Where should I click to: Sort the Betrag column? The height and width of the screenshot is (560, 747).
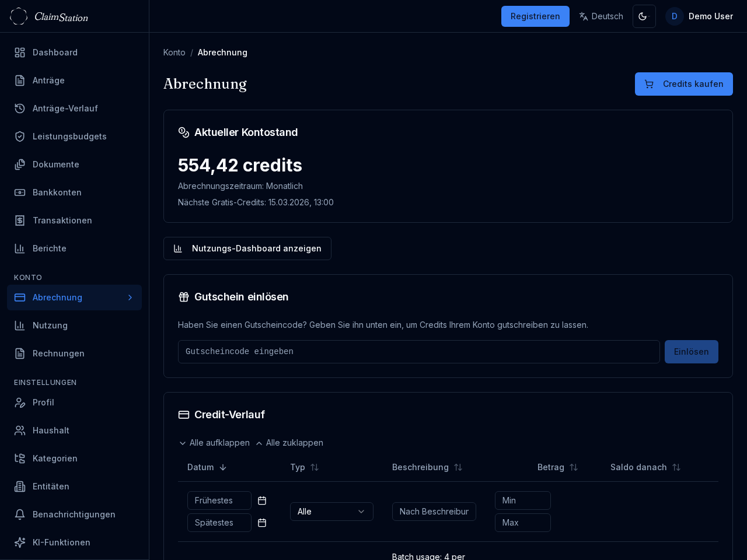pyautogui.click(x=573, y=467)
